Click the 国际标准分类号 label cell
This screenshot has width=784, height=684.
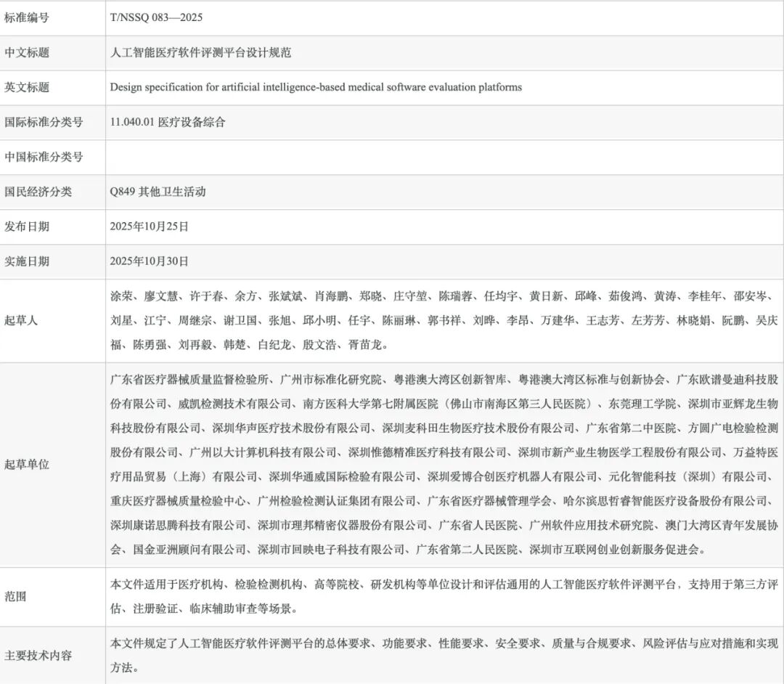[44, 122]
